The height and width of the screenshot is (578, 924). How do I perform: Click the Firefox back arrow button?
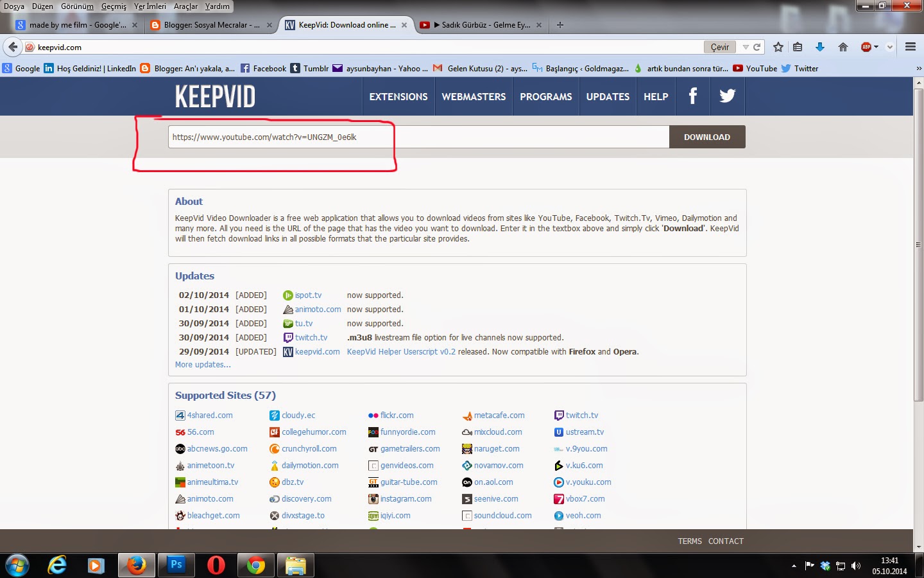click(x=13, y=47)
